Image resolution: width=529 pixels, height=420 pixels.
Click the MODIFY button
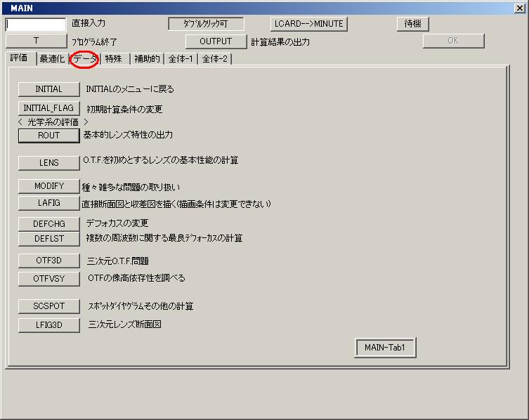[x=49, y=186]
